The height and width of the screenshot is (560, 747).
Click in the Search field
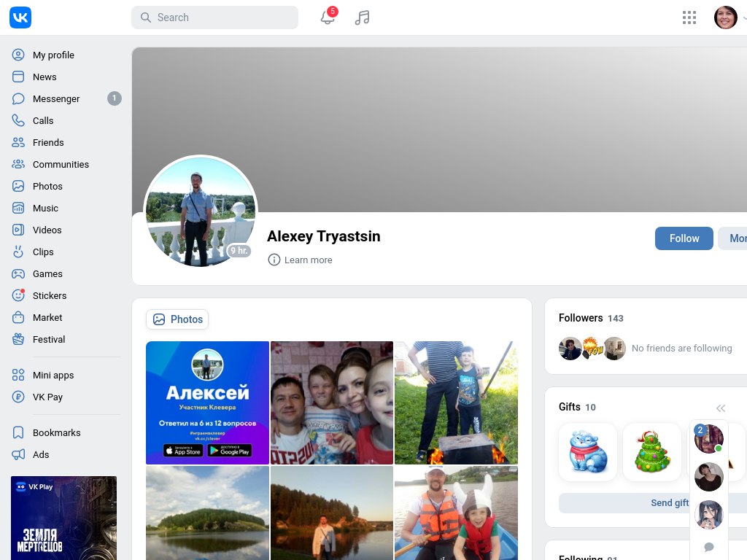pos(214,17)
